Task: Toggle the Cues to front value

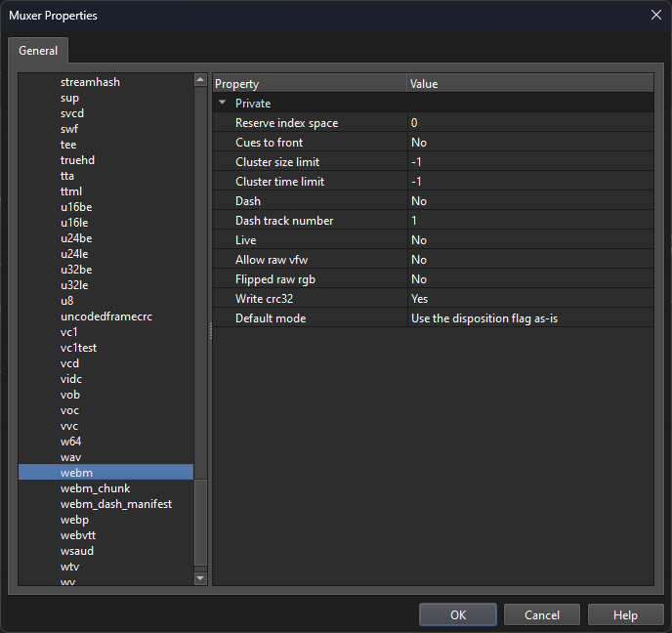Action: pos(528,143)
